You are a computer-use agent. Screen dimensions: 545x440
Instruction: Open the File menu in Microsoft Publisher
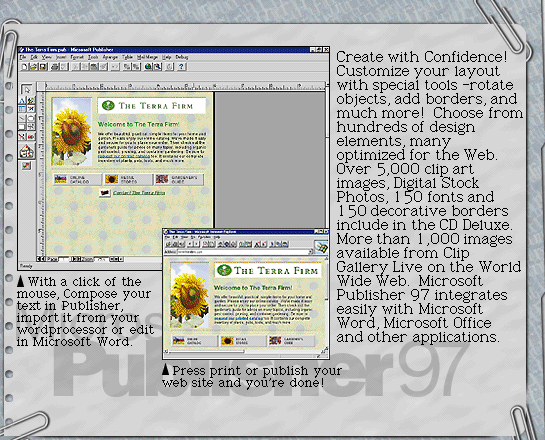23,57
